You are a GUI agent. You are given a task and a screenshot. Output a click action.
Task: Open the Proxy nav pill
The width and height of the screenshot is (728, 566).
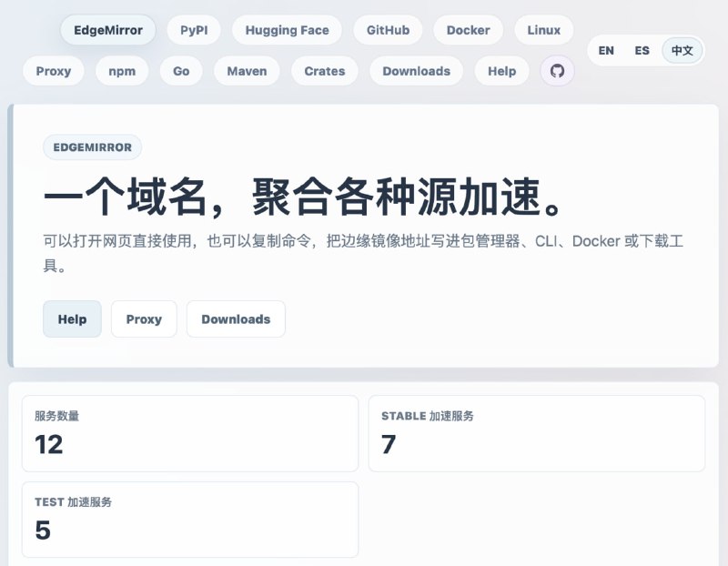(x=54, y=71)
